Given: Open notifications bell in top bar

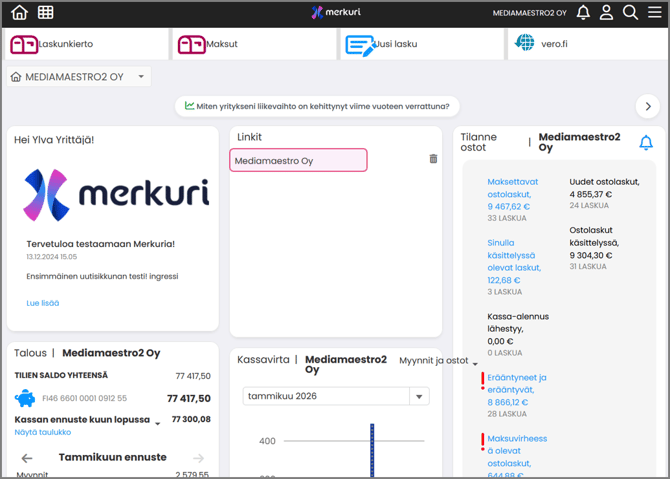Looking at the screenshot, I should point(583,13).
